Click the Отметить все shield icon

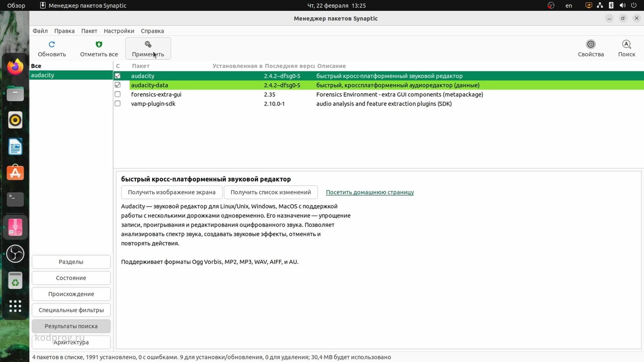[x=99, y=44]
